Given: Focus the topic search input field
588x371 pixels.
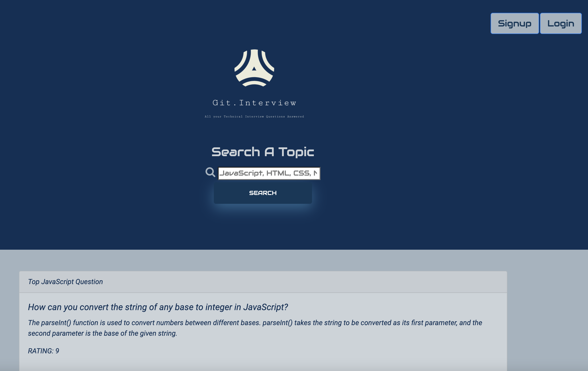Looking at the screenshot, I should [269, 173].
